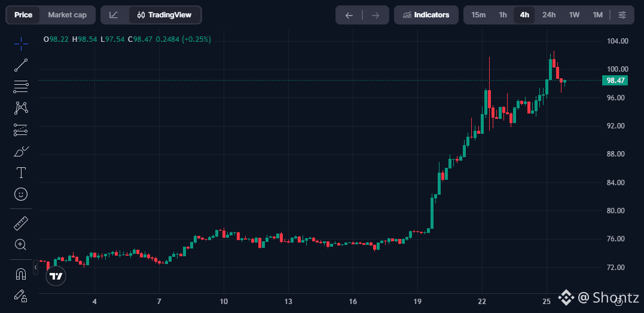644x313 pixels.
Task: Select the Text annotation tool
Action: [21, 173]
